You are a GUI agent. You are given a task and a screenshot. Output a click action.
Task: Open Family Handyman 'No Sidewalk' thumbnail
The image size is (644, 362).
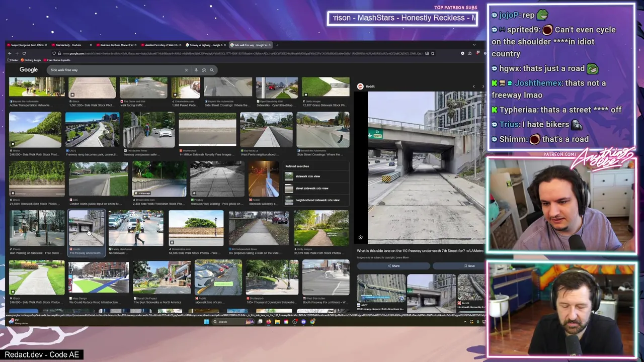(135, 228)
